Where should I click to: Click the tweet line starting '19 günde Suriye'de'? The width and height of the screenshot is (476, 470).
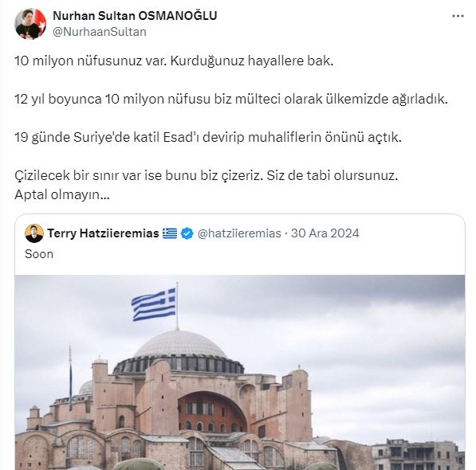pyautogui.click(x=208, y=137)
